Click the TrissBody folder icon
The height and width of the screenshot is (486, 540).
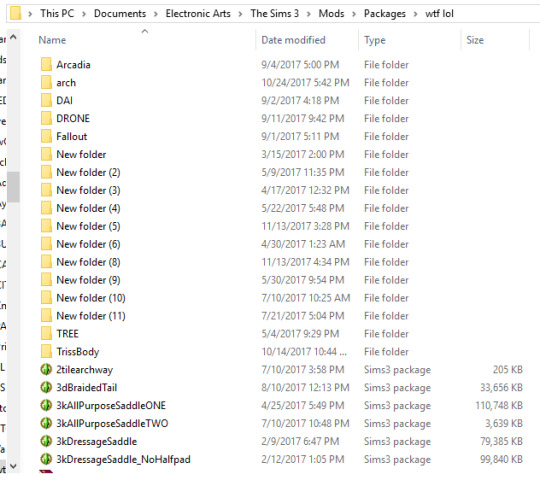[46, 351]
